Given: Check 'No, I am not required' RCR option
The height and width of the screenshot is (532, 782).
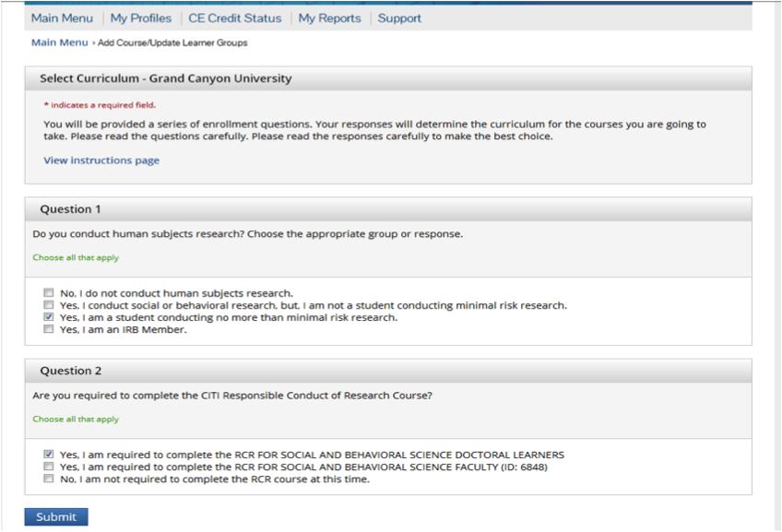Looking at the screenshot, I should (48, 479).
